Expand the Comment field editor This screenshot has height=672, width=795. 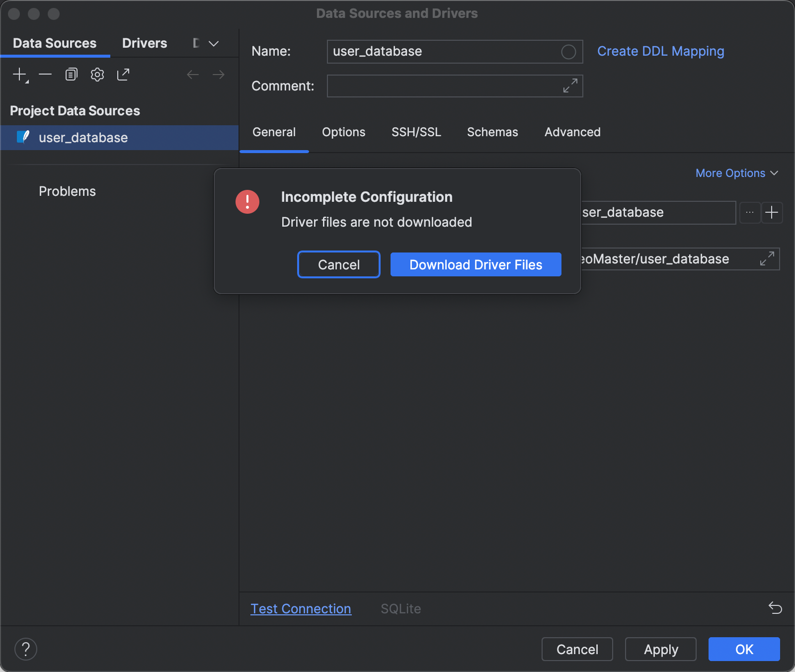(569, 85)
